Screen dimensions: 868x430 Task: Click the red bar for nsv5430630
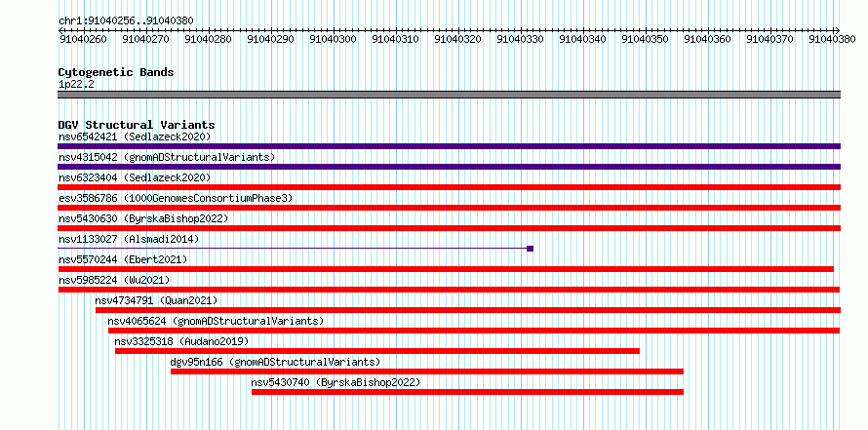pyautogui.click(x=449, y=228)
